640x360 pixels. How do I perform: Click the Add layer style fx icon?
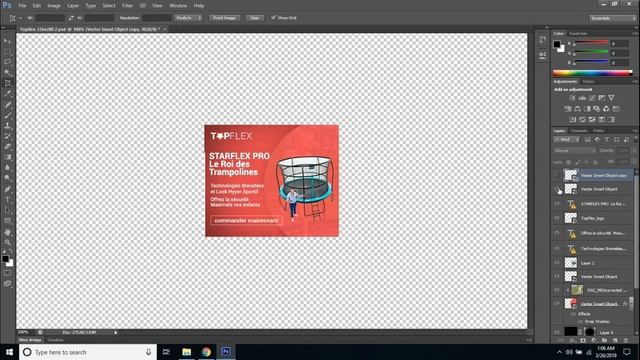click(x=572, y=340)
